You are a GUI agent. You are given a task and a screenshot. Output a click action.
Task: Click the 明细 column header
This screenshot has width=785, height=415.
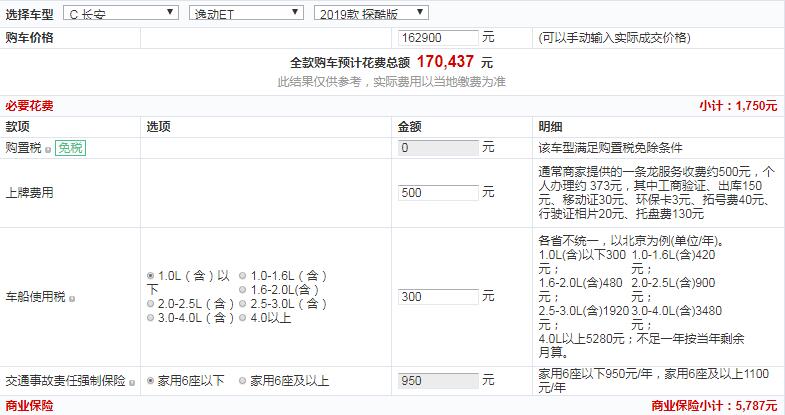550,127
